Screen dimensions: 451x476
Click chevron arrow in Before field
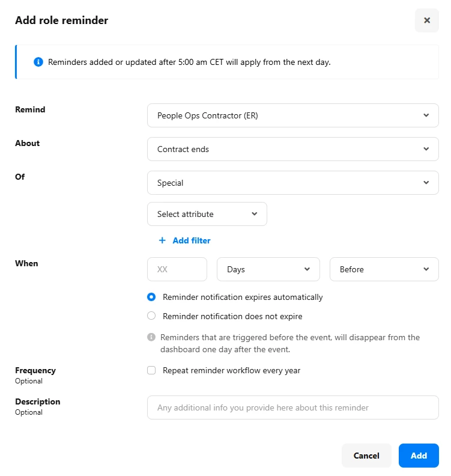426,269
